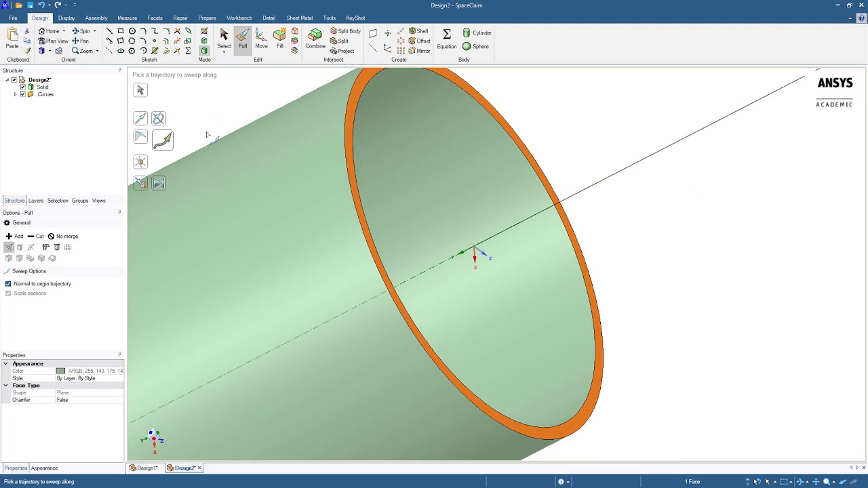
Task: Click the Color property swatch
Action: pos(60,371)
